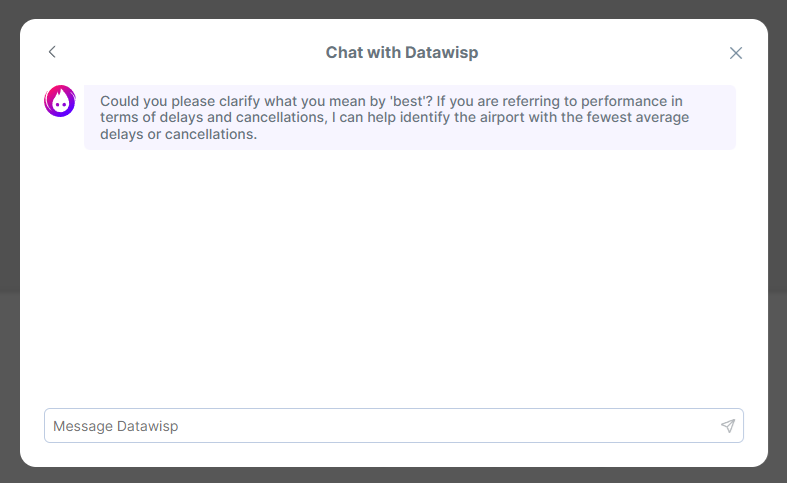Click the dimmed backdrop below the dialog
The image size is (787, 483).
coord(393,475)
